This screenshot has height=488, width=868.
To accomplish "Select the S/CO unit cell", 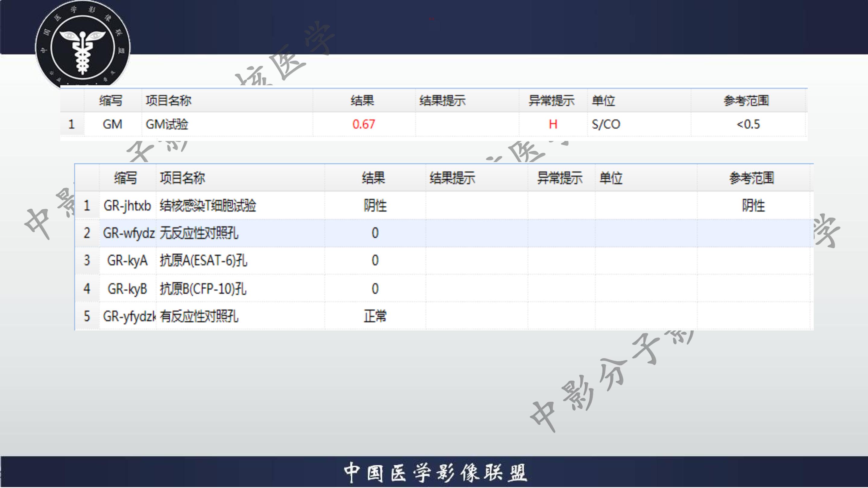I will (x=606, y=124).
